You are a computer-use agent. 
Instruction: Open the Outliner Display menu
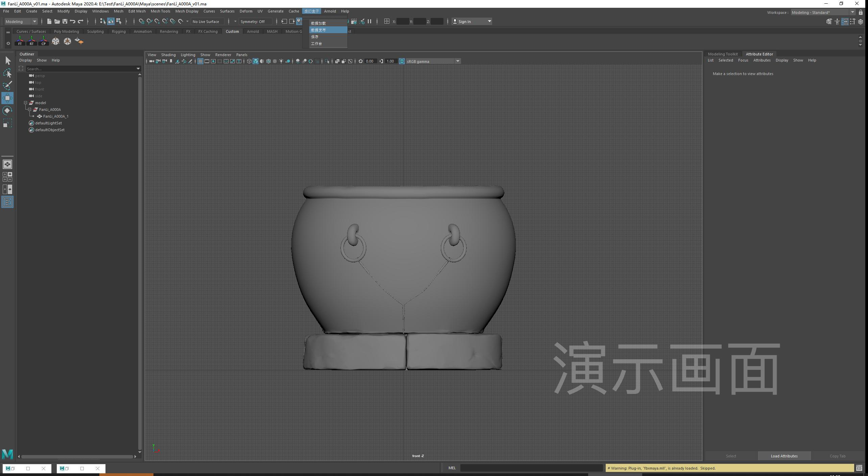(25, 60)
